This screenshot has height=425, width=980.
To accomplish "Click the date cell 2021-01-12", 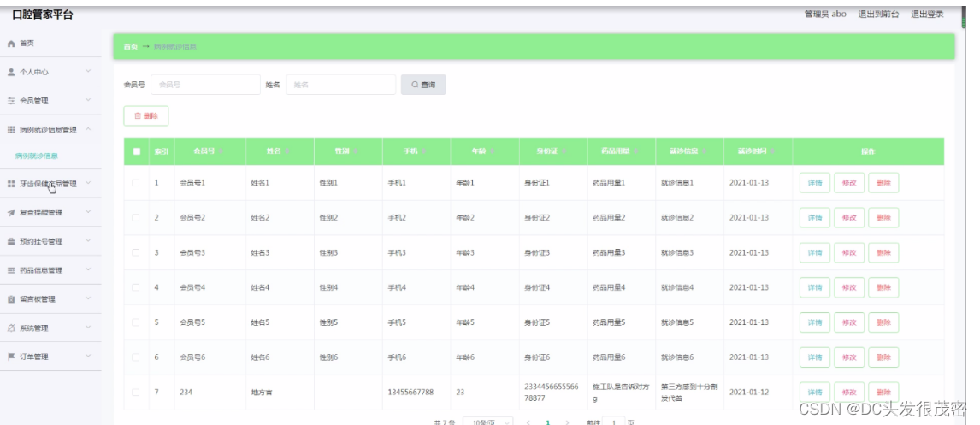I will click(749, 392).
